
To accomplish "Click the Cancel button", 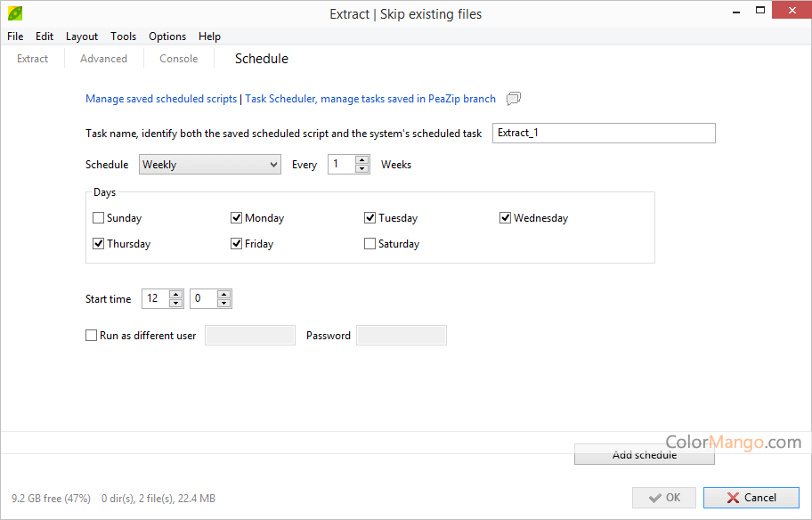I will 751,498.
